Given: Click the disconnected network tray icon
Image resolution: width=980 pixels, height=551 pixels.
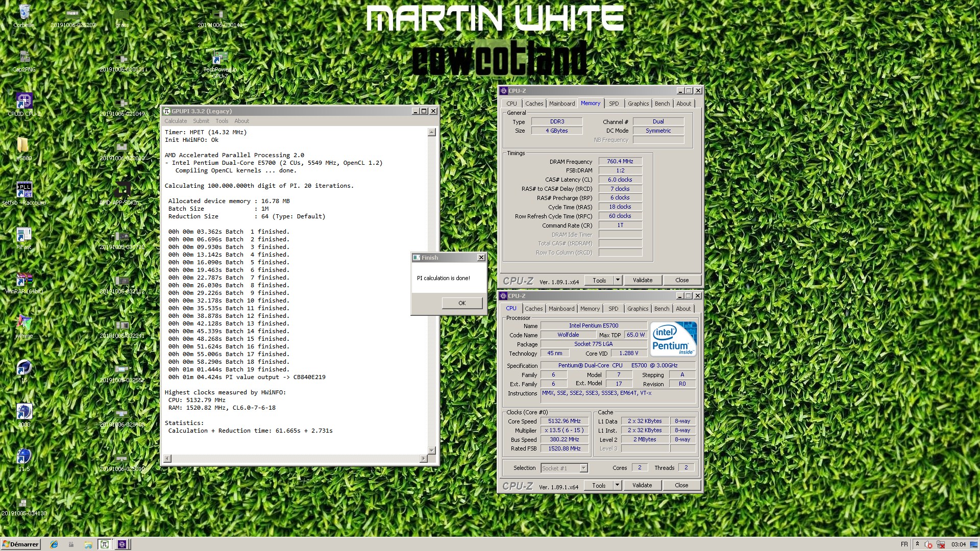Looking at the screenshot, I should (940, 544).
